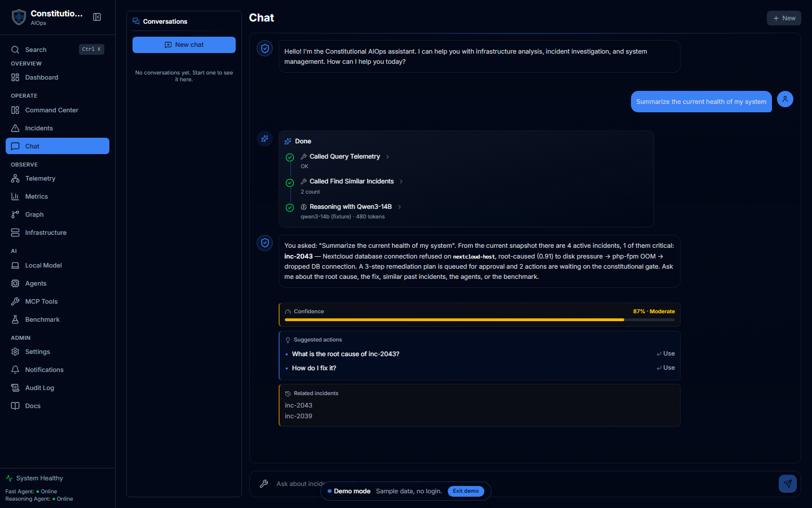Click the Graph icon in sidebar
Screen dimensions: 812x508
click(15, 214)
